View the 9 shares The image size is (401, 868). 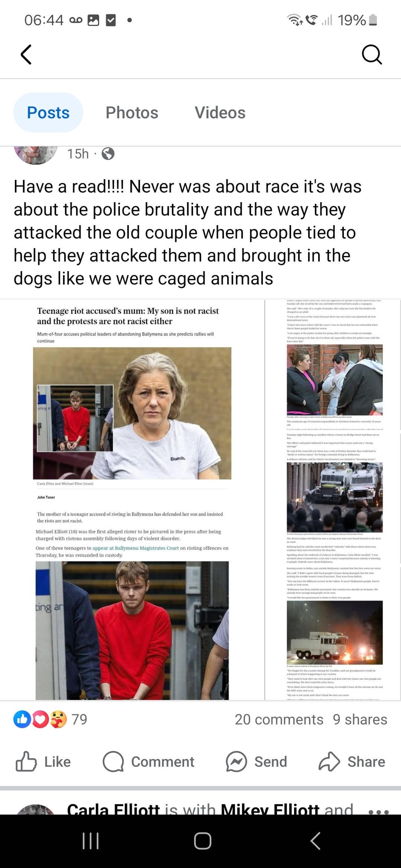click(x=360, y=720)
